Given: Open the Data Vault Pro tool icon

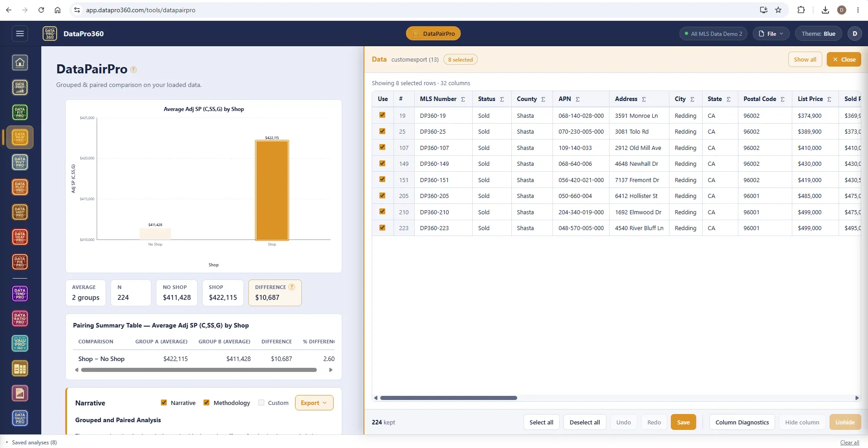Looking at the screenshot, I should coord(20,418).
